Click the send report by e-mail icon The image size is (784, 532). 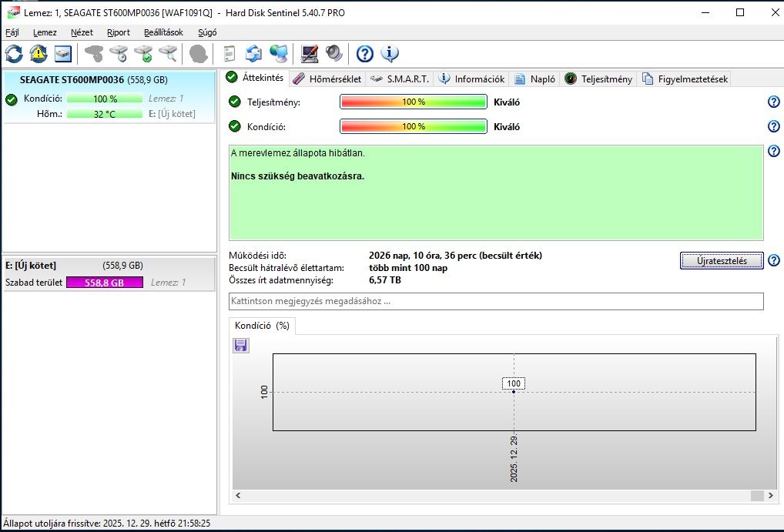253,53
